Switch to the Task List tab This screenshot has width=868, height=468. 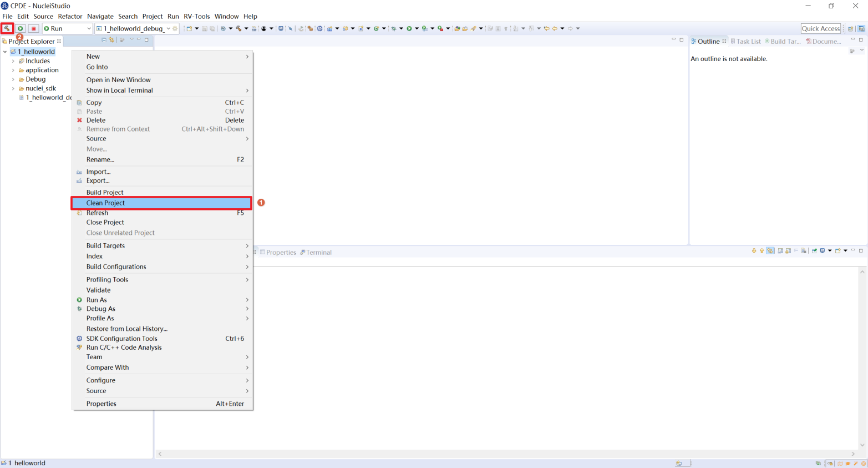coord(745,42)
